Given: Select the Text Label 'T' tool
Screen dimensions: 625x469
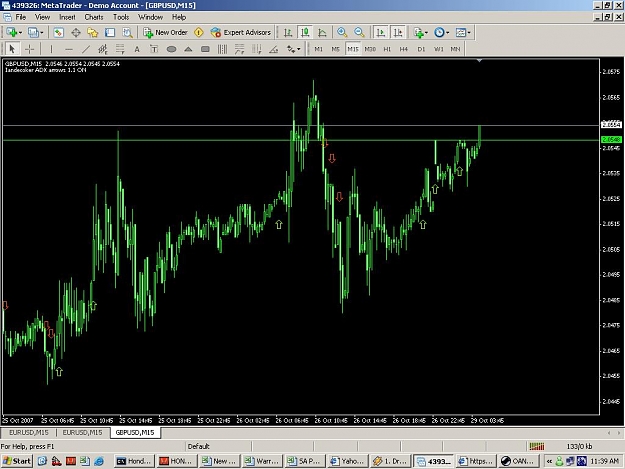Looking at the screenshot, I should [x=154, y=49].
